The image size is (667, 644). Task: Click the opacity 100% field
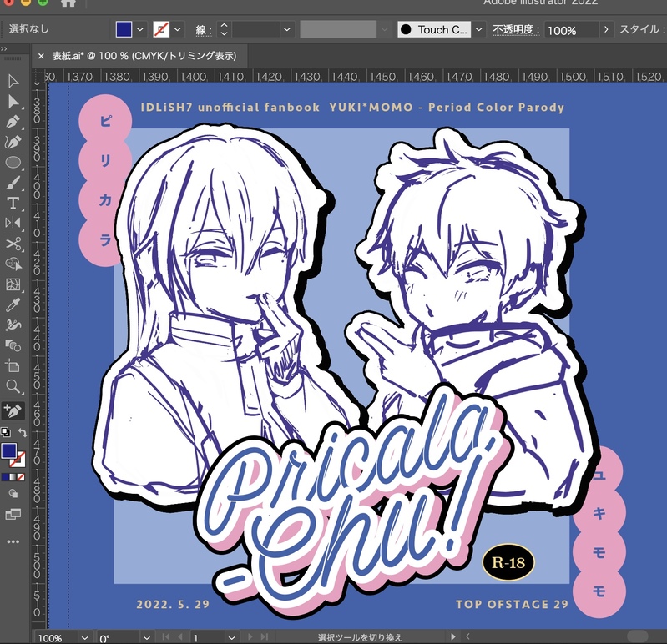[572, 30]
